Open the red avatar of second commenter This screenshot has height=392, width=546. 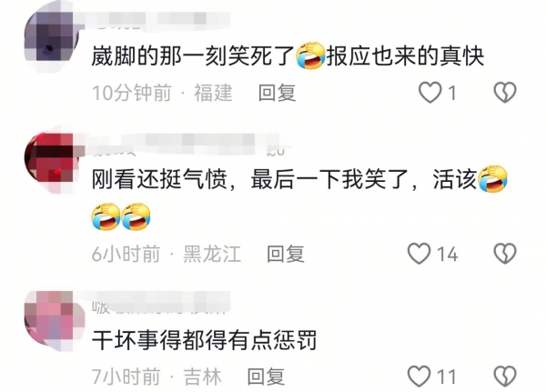coord(52,161)
